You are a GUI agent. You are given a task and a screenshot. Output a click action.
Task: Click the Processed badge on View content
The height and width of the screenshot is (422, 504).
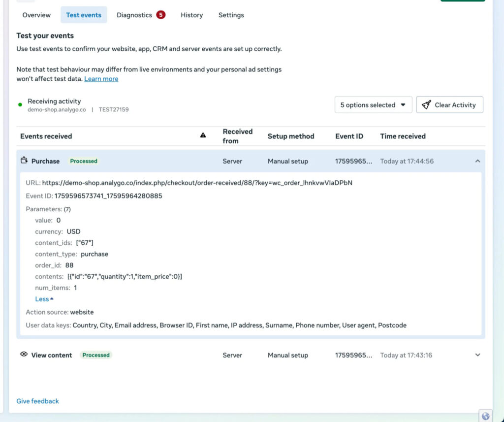pos(96,355)
